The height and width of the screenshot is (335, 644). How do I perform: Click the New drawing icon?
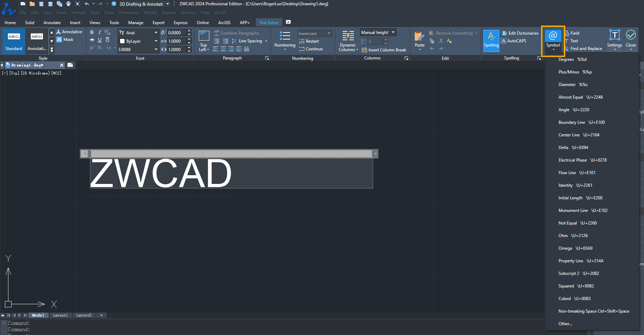click(x=23, y=4)
